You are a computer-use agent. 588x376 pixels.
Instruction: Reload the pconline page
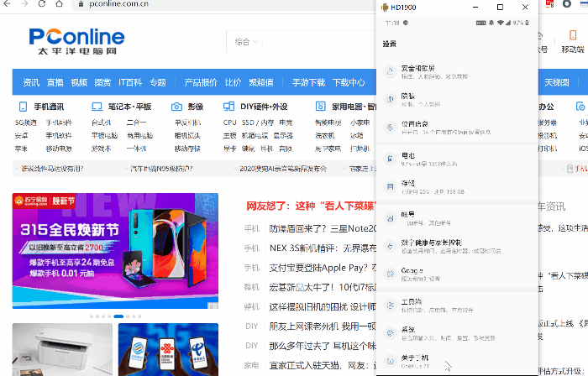click(x=42, y=3)
